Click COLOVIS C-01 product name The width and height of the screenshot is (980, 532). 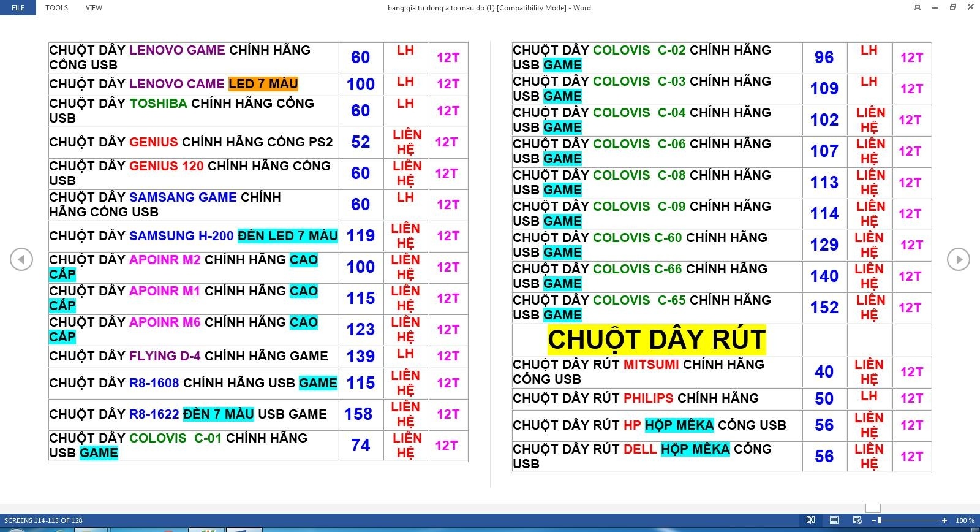click(175, 438)
